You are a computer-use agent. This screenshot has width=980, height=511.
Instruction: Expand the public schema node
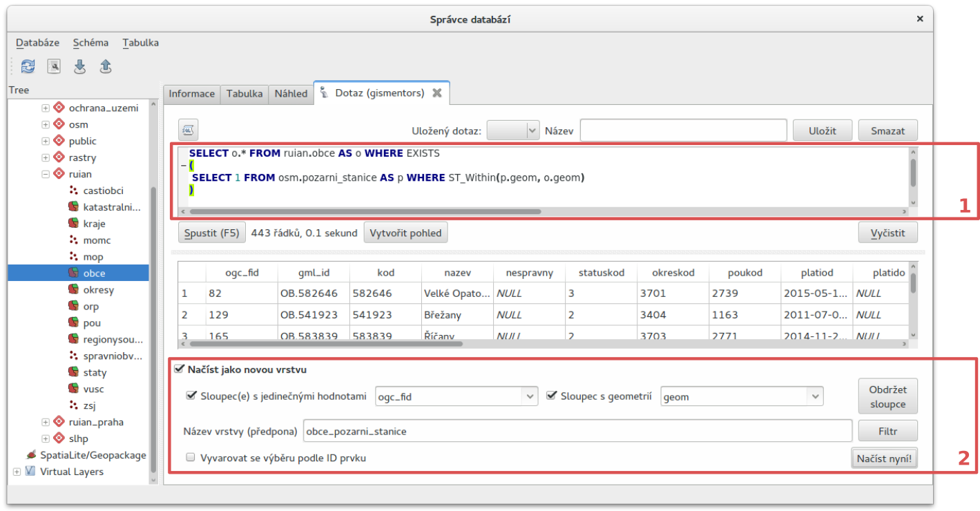[46, 141]
